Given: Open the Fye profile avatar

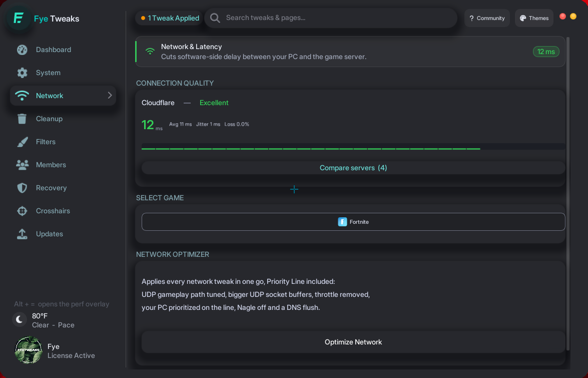Looking at the screenshot, I should (x=29, y=350).
